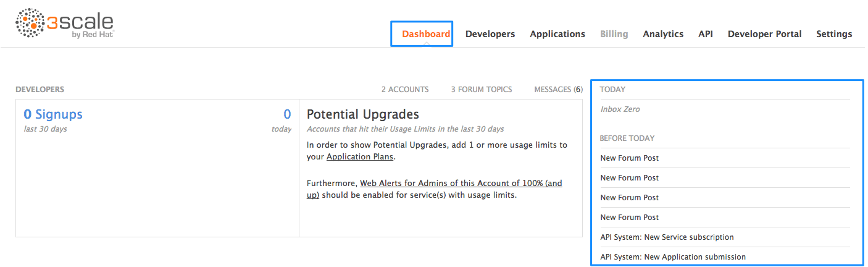
Task: Open the Analytics section
Action: (662, 34)
